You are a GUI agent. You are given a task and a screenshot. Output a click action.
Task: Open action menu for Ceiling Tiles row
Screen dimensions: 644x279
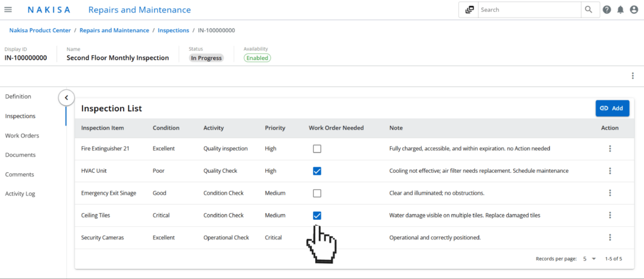pos(609,215)
